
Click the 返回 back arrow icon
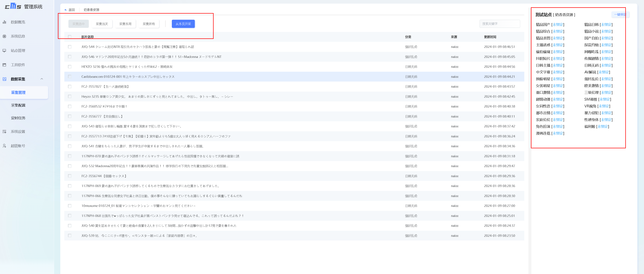66,10
